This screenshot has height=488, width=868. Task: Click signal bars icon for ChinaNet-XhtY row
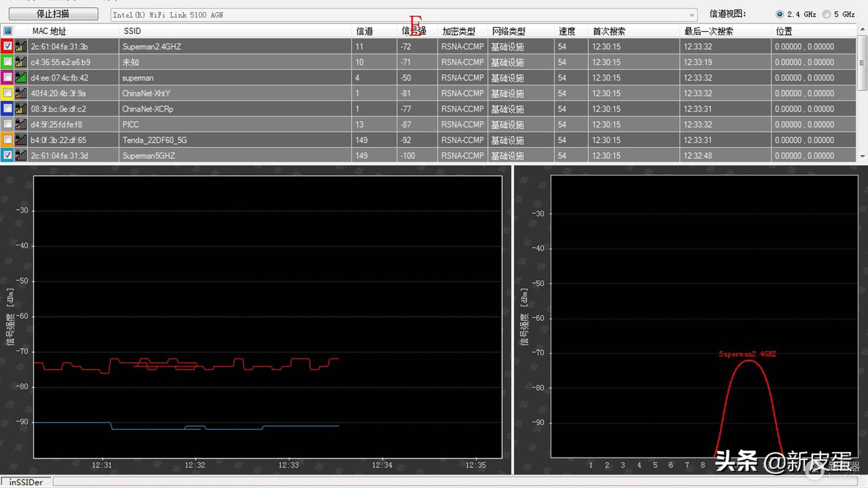21,93
